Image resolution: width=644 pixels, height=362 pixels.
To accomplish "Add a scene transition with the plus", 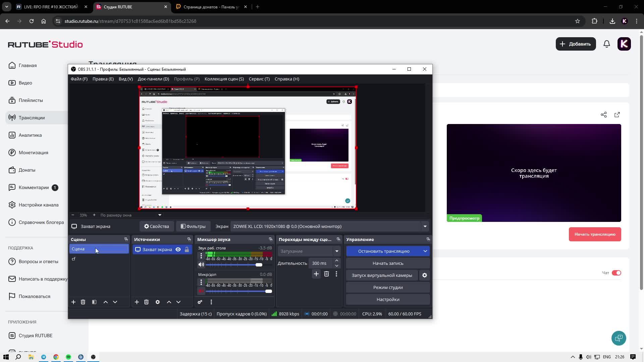I will click(x=316, y=274).
